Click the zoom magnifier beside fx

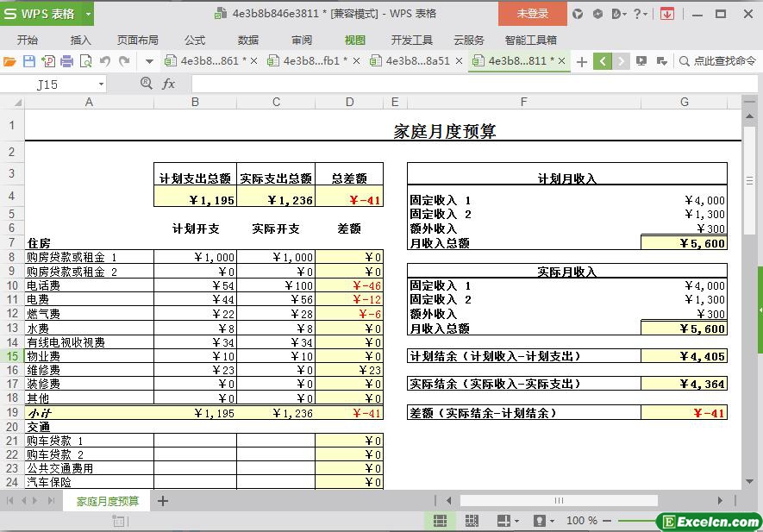[x=147, y=84]
